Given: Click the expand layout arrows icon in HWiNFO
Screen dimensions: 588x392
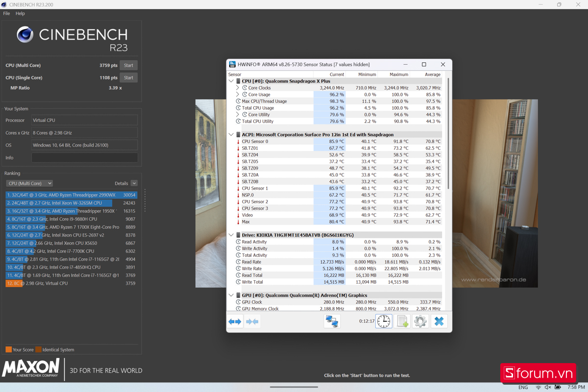Looking at the screenshot, I should [x=235, y=321].
